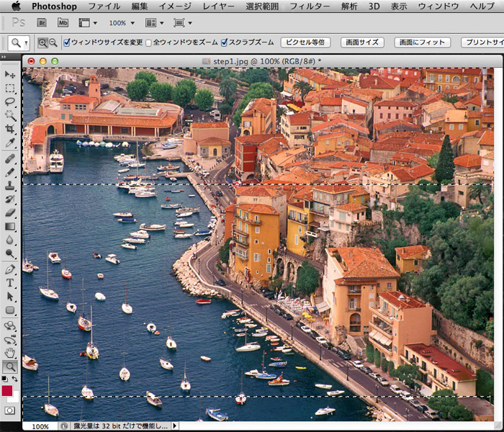Toggle the スクラブズーム checkbox
504x432 pixels.
(x=224, y=42)
